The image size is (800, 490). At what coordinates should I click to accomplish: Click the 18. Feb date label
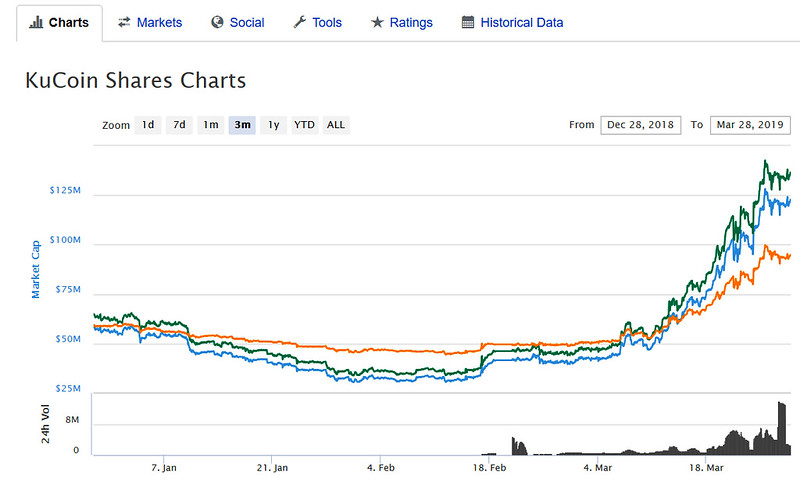[489, 468]
